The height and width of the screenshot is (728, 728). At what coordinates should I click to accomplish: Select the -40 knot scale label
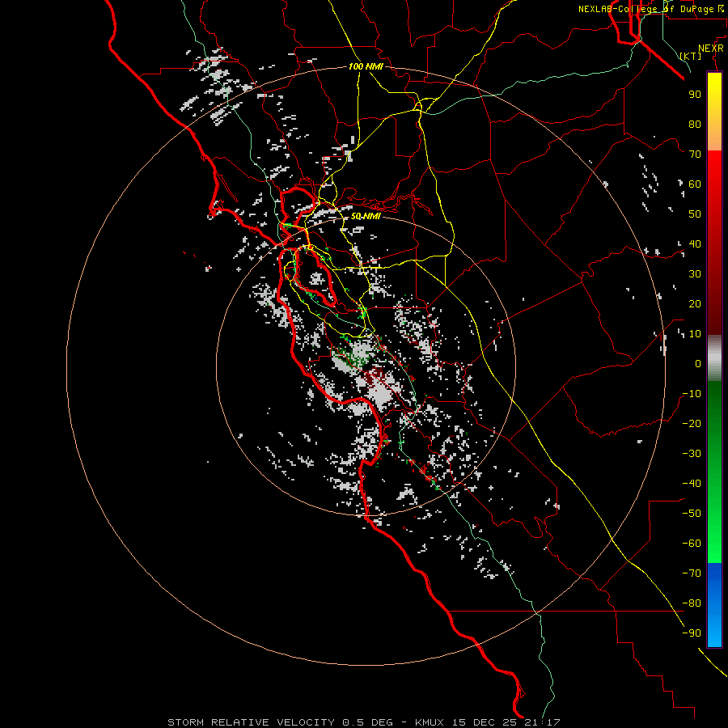692,484
